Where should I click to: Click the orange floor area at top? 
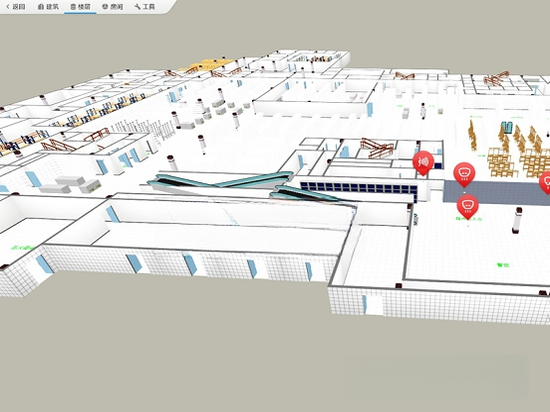(x=207, y=66)
